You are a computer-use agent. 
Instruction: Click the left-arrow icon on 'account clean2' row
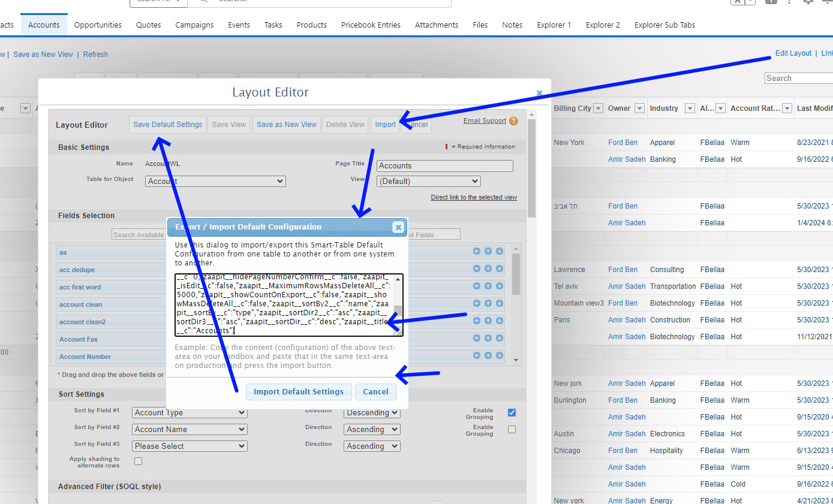click(x=477, y=321)
